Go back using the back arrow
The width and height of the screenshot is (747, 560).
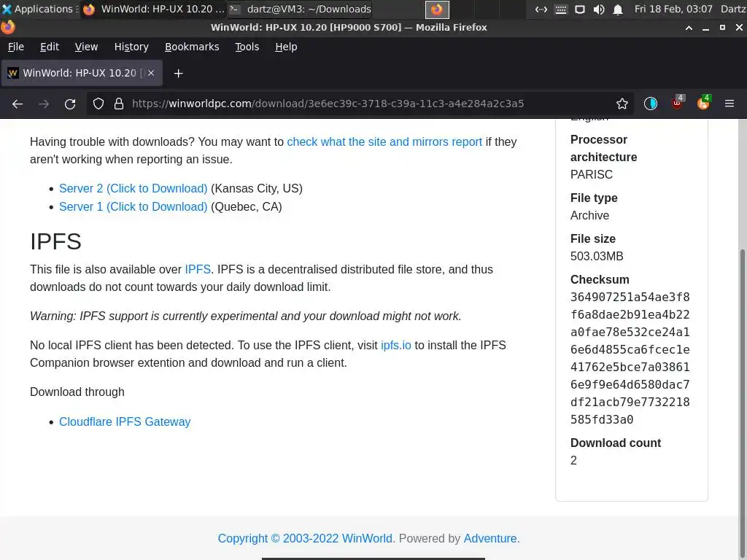(x=18, y=104)
